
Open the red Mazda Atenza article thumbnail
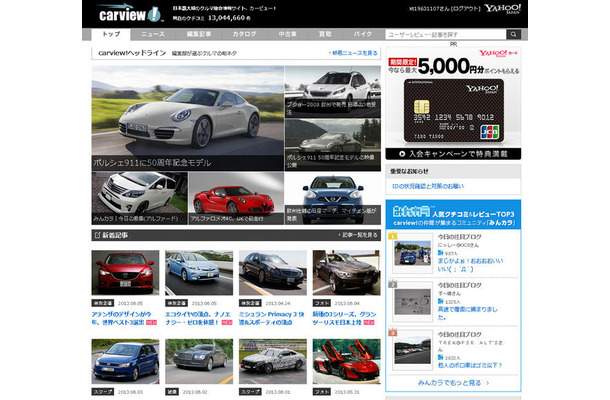tap(125, 271)
